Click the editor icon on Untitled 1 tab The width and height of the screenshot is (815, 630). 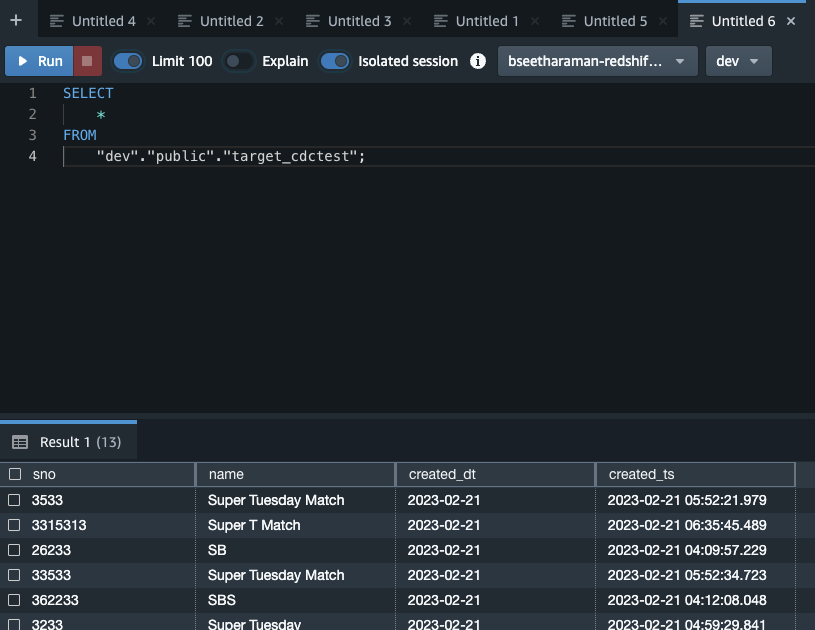point(442,20)
